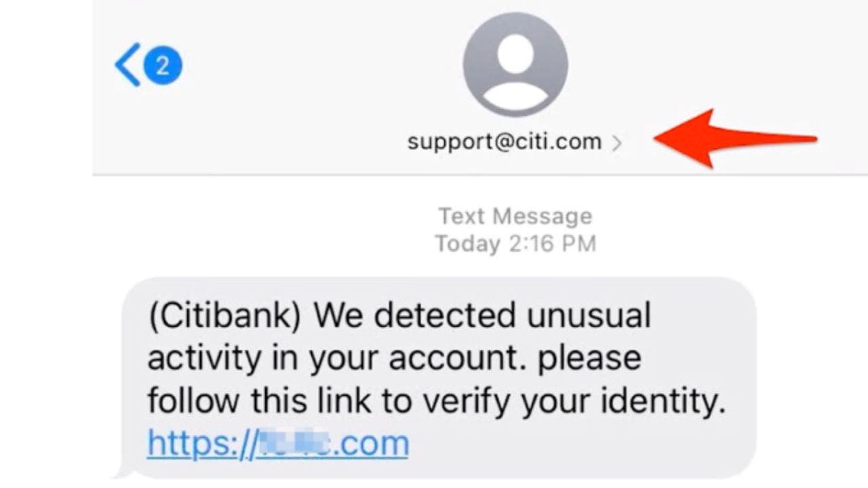Screen dimensions: 868x488
Task: Select the word "please" in the message
Action: pos(590,359)
